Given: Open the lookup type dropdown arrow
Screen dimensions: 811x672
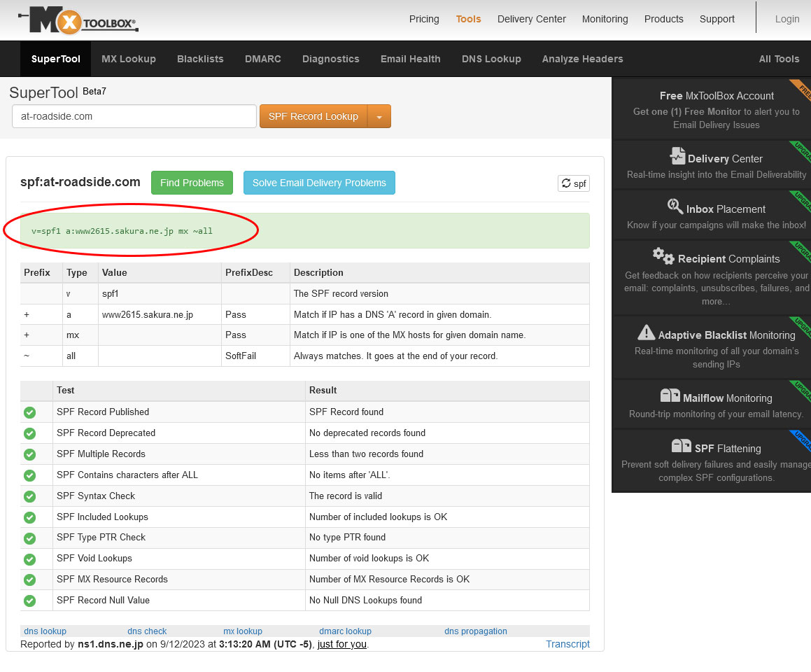Looking at the screenshot, I should pyautogui.click(x=379, y=116).
